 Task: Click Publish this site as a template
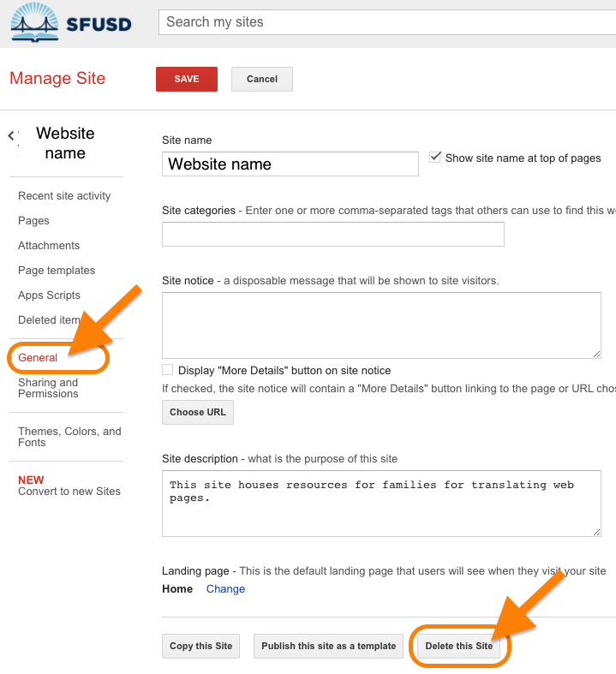tap(329, 646)
